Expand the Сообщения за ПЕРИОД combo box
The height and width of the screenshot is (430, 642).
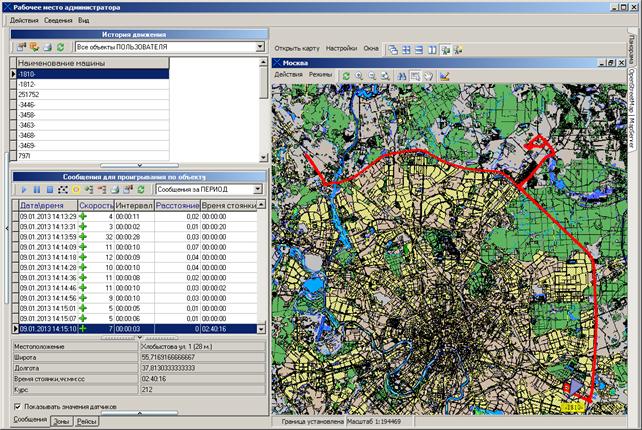click(258, 189)
